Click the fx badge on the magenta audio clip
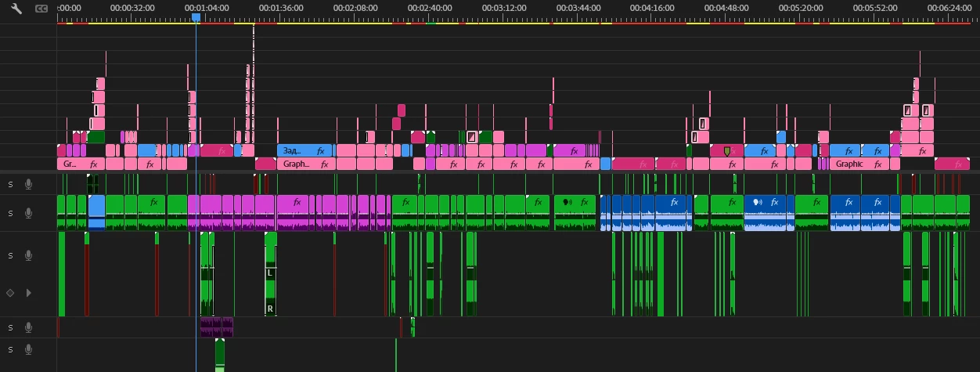Viewport: 980px width, 372px height. click(x=296, y=202)
